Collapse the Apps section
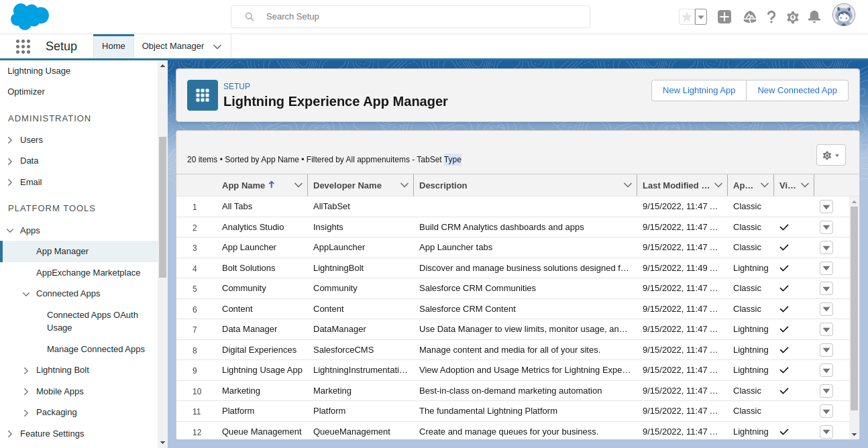The width and height of the screenshot is (868, 448). point(10,231)
